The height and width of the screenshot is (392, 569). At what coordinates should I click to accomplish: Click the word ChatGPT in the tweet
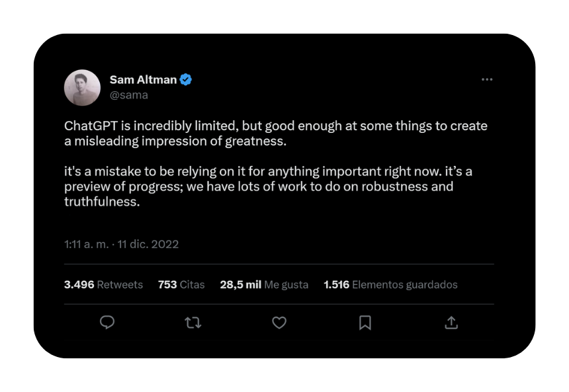click(91, 126)
